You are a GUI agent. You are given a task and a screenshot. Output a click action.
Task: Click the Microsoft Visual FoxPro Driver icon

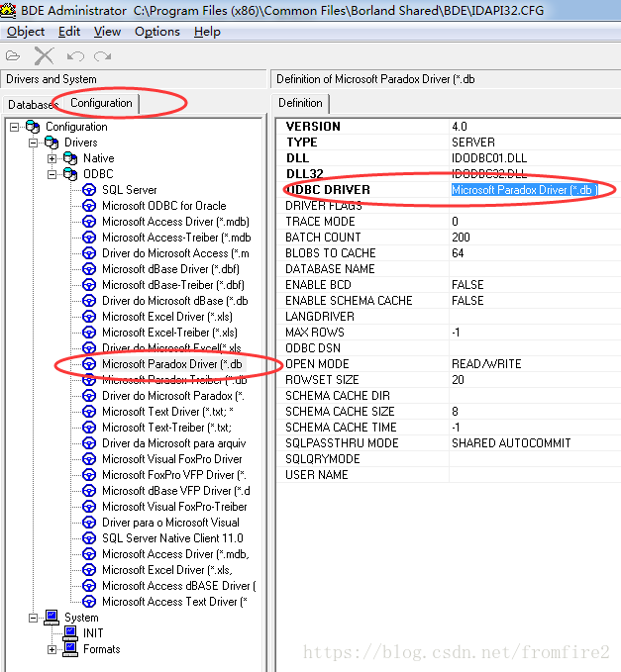(89, 459)
